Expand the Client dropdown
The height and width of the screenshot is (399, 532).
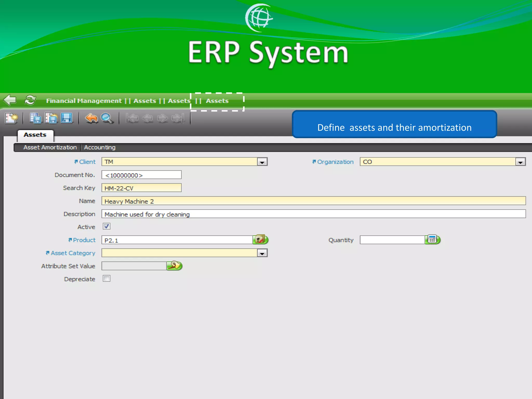[262, 162]
